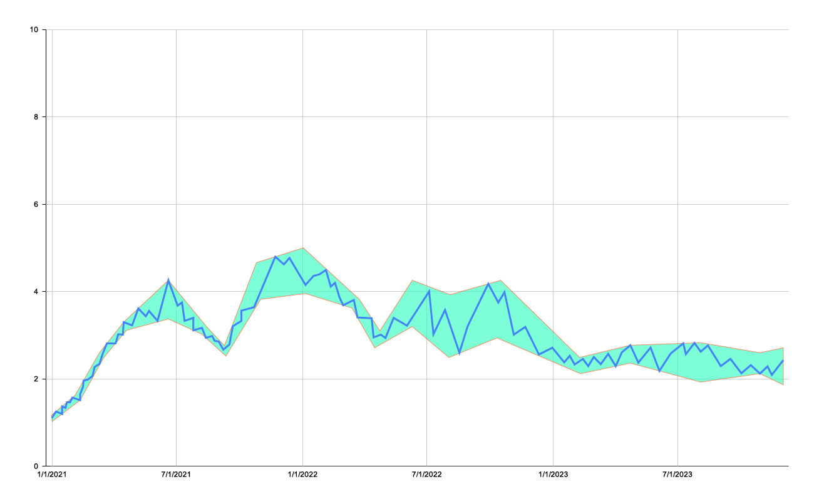Click the y-axis label 0
The width and height of the screenshot is (814, 504).
[36, 466]
